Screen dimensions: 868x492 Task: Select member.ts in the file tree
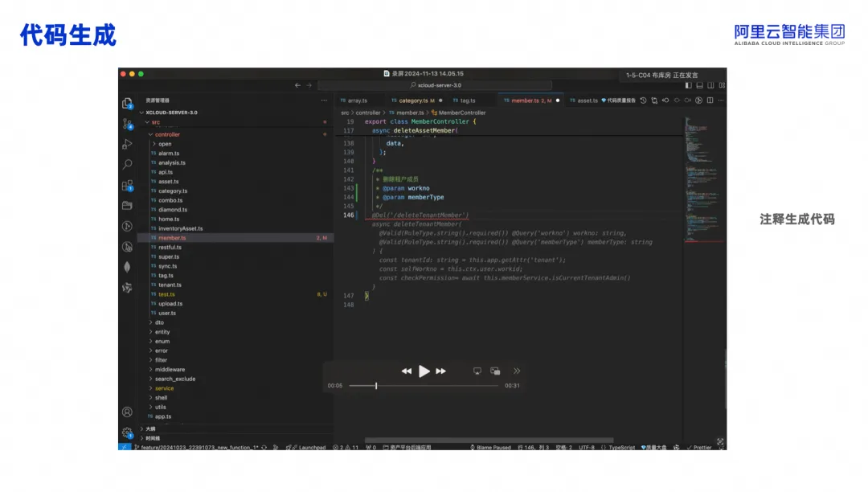[x=235, y=238]
